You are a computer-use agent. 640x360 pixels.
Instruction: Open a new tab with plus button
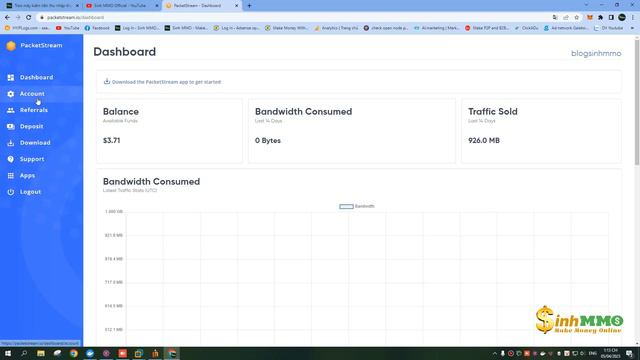249,6
